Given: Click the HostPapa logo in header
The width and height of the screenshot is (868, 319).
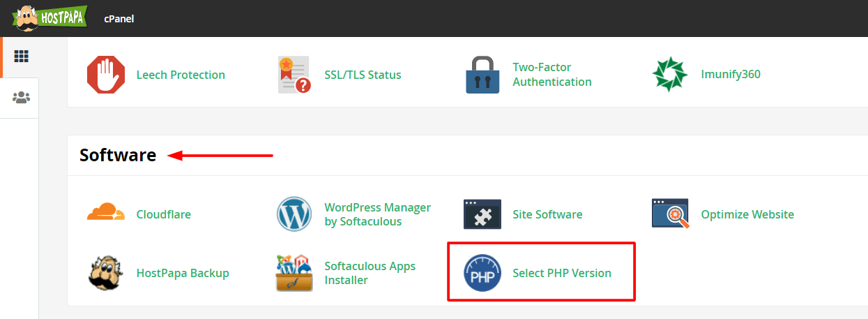Looking at the screenshot, I should point(49,17).
